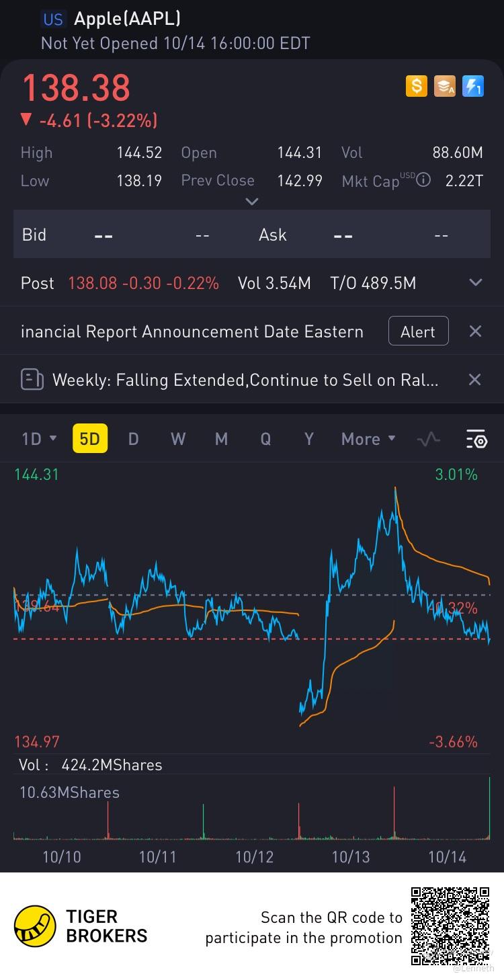
Task: Tap the US market tag
Action: pos(53,19)
